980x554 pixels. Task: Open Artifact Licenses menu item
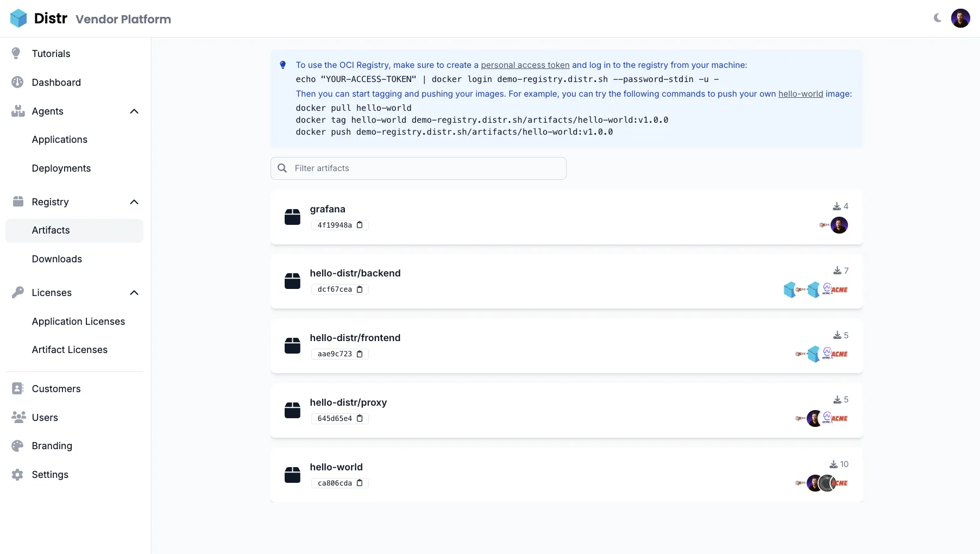click(70, 350)
